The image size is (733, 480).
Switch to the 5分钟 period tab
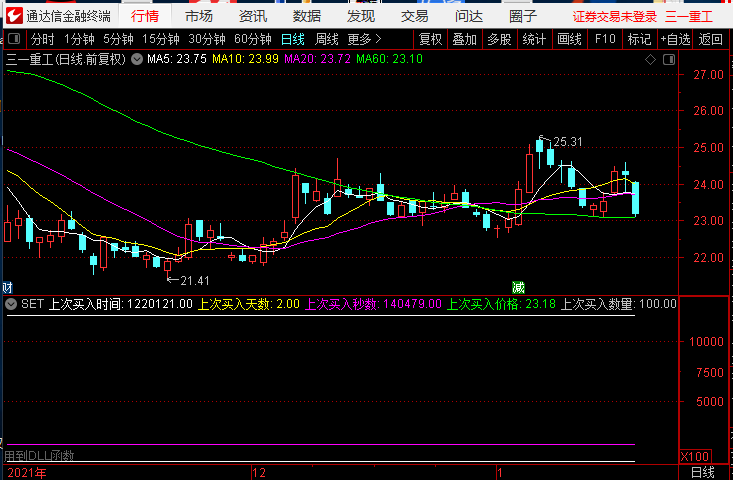[118, 40]
